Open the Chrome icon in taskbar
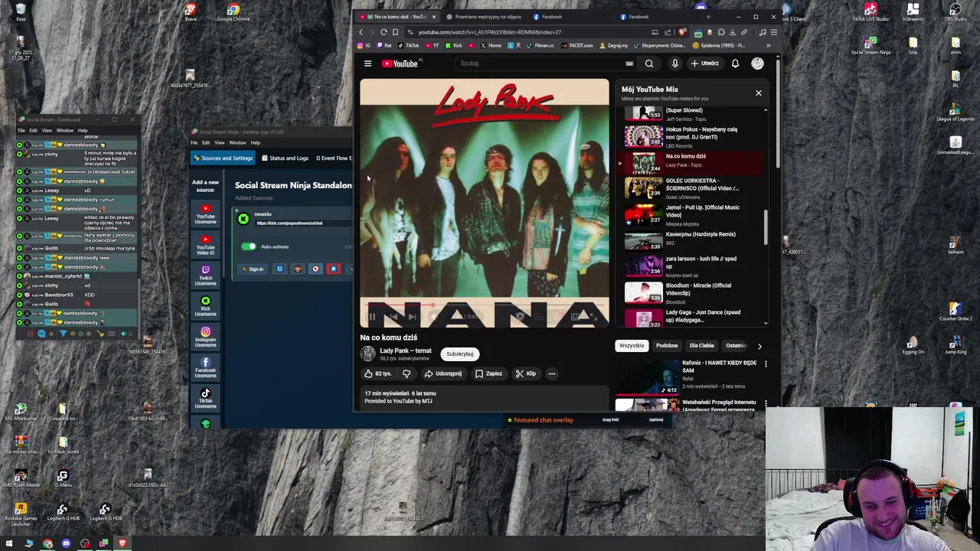Screen dimensions: 980x551 click(x=47, y=543)
